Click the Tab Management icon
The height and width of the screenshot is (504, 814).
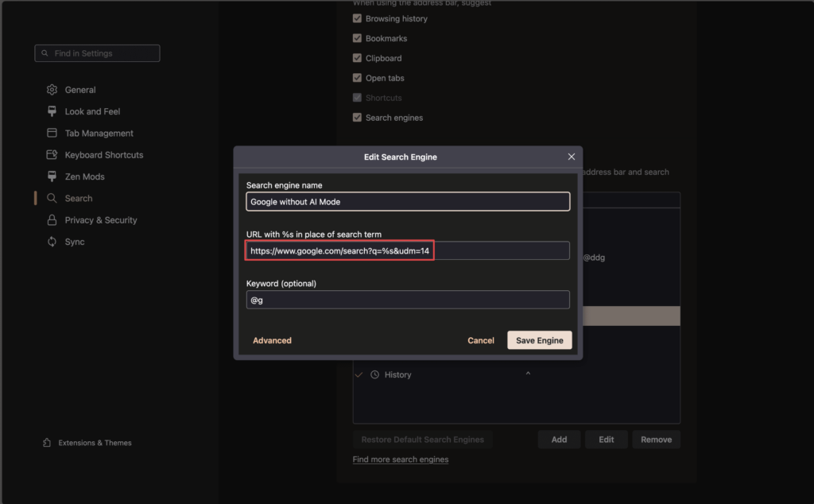(x=52, y=134)
